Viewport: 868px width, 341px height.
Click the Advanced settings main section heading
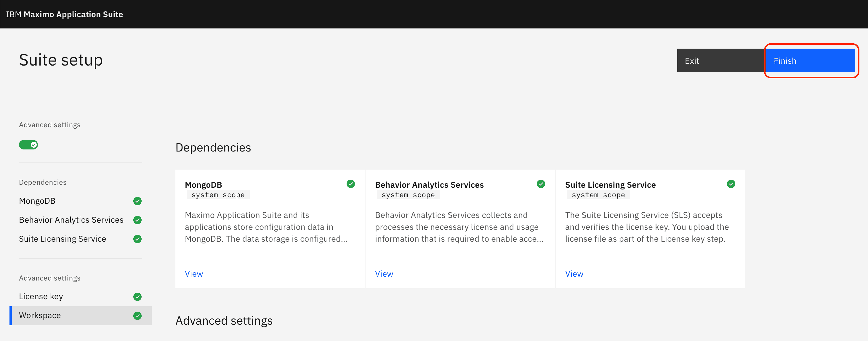tap(224, 321)
